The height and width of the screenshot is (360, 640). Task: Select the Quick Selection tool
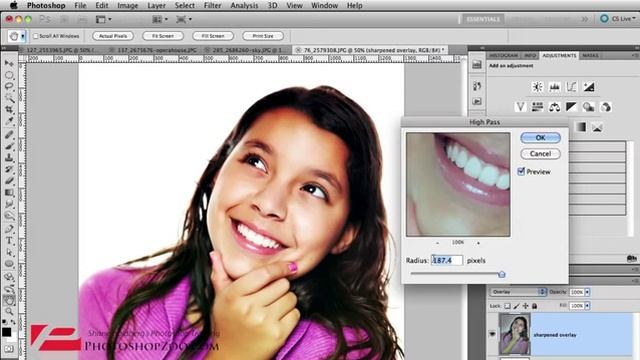[9, 98]
